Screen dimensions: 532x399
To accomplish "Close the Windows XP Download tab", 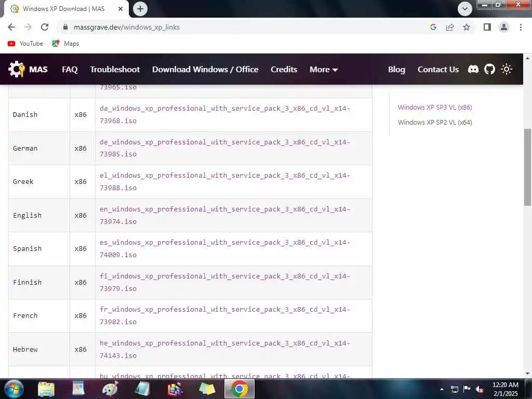I will (x=121, y=9).
